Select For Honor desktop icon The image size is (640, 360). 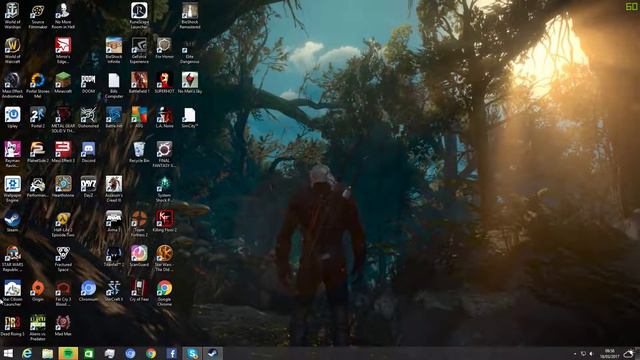pos(164,48)
